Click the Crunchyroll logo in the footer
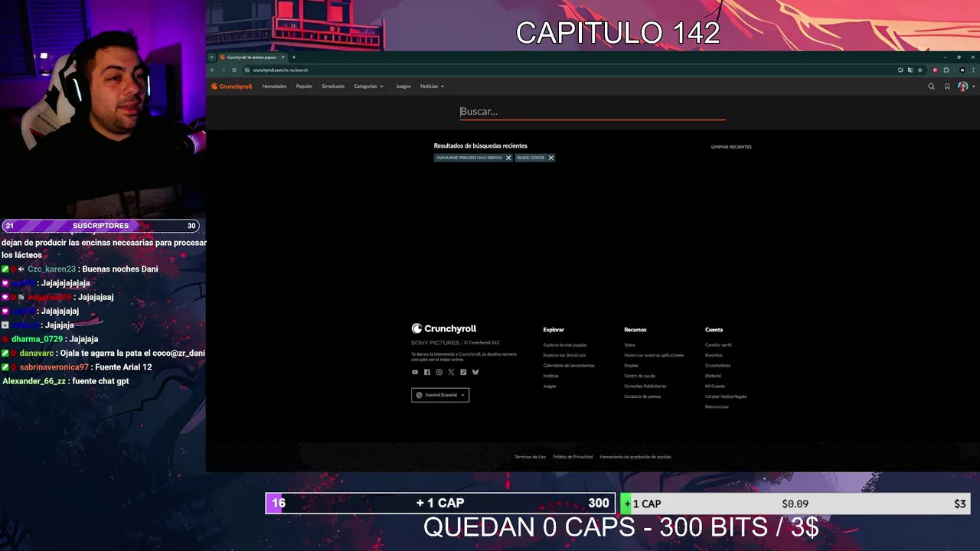Screen dimensions: 980x551 click(444, 329)
